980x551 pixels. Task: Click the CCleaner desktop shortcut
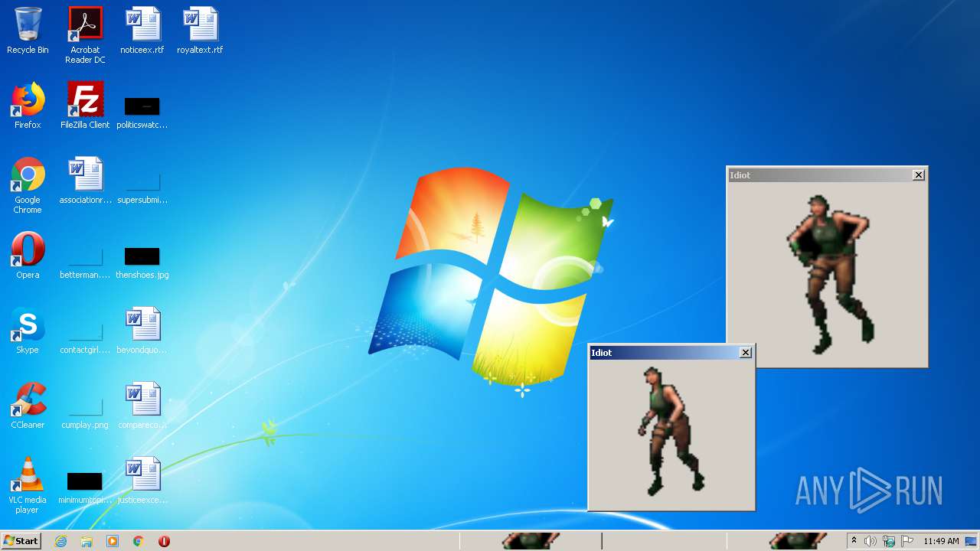(28, 406)
